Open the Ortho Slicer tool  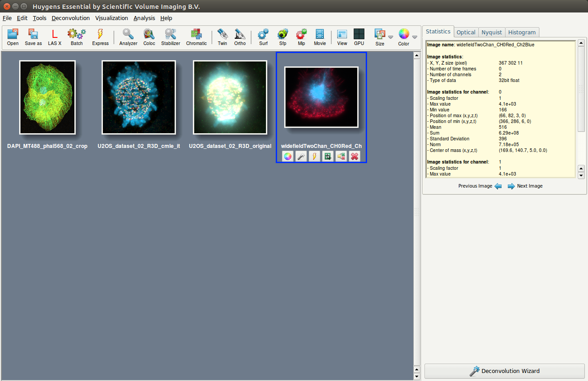(240, 37)
